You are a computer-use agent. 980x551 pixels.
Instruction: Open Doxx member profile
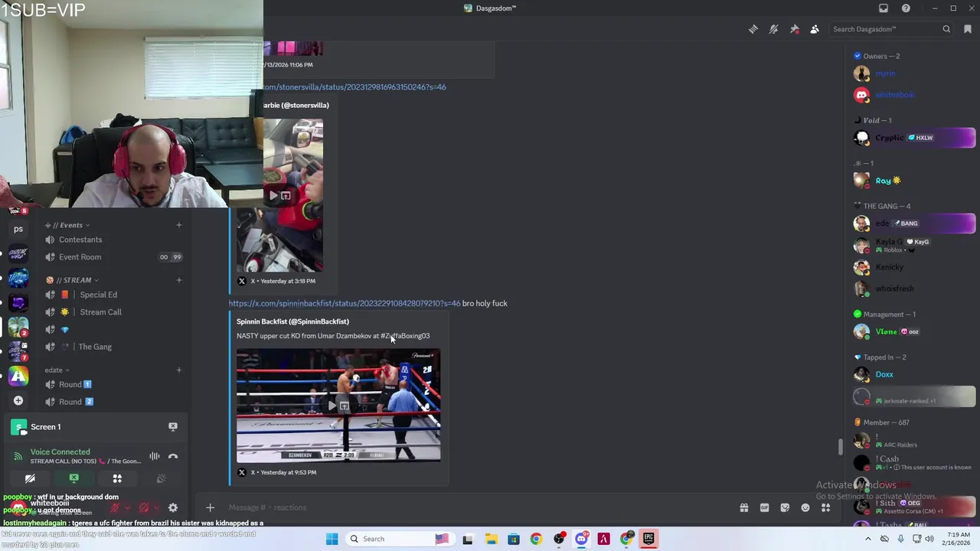(x=884, y=374)
